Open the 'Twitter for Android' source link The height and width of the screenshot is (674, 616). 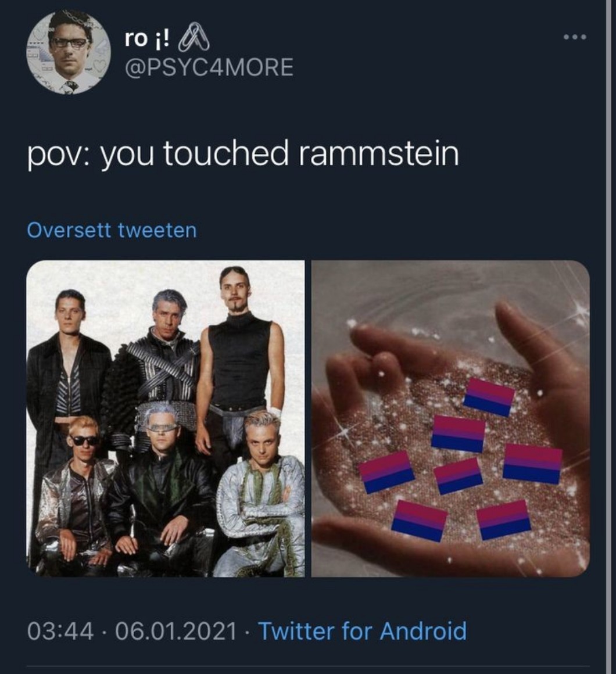(x=363, y=630)
